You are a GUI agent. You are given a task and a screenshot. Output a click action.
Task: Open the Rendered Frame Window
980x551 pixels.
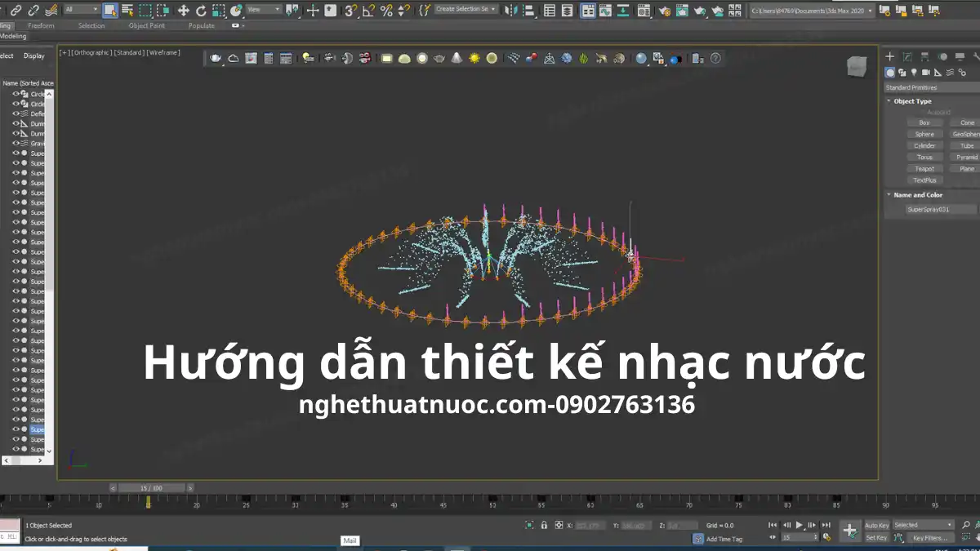tap(683, 11)
